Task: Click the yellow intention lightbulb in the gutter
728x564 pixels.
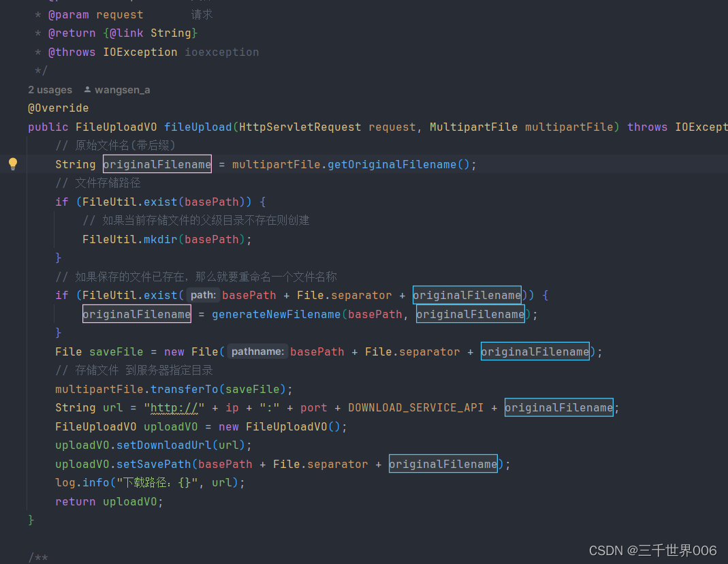Action: (x=13, y=163)
